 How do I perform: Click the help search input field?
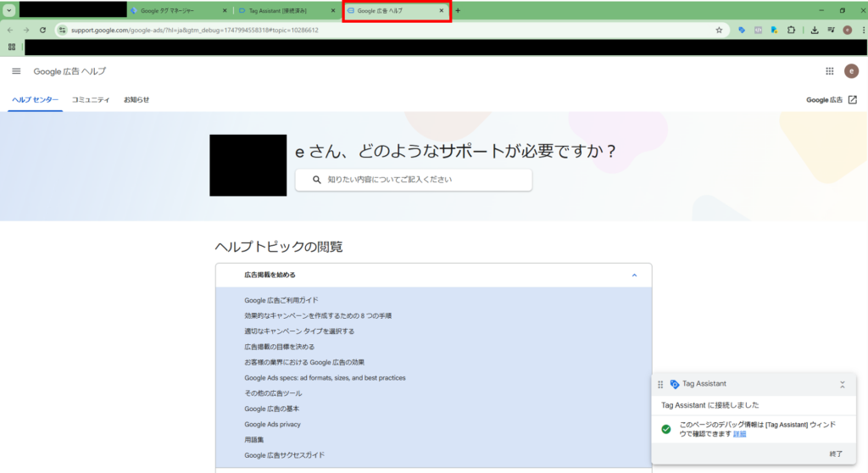point(414,180)
